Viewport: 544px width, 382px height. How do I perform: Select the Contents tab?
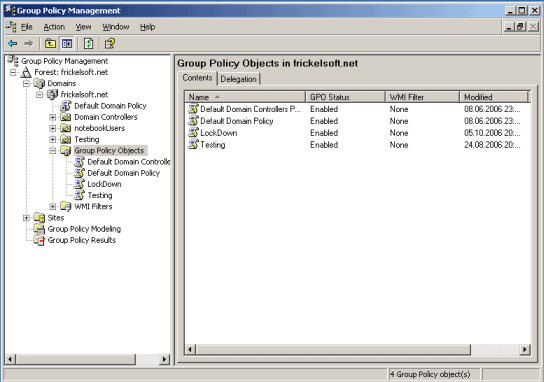coord(197,78)
